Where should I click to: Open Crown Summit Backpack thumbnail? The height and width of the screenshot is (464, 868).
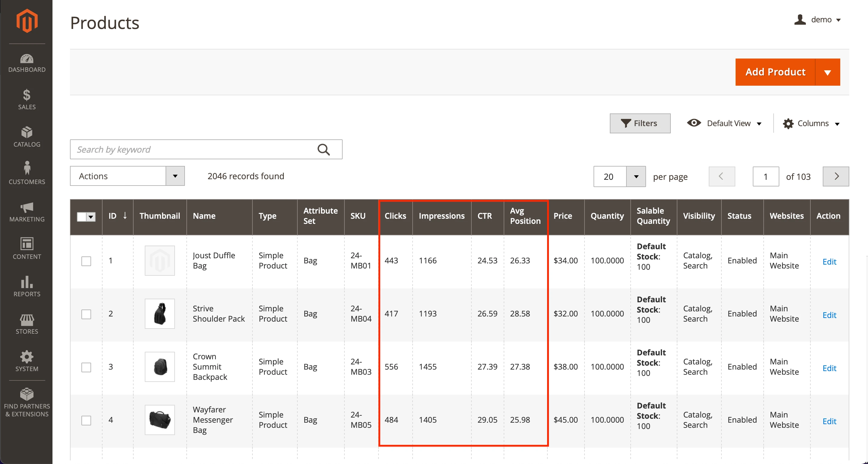[x=160, y=367]
